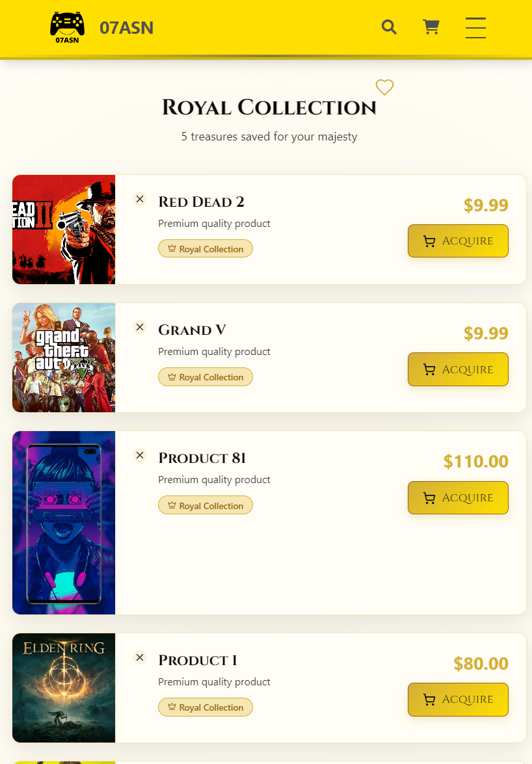Open Grand Theft Auto V cover image
The height and width of the screenshot is (764, 532).
(64, 358)
